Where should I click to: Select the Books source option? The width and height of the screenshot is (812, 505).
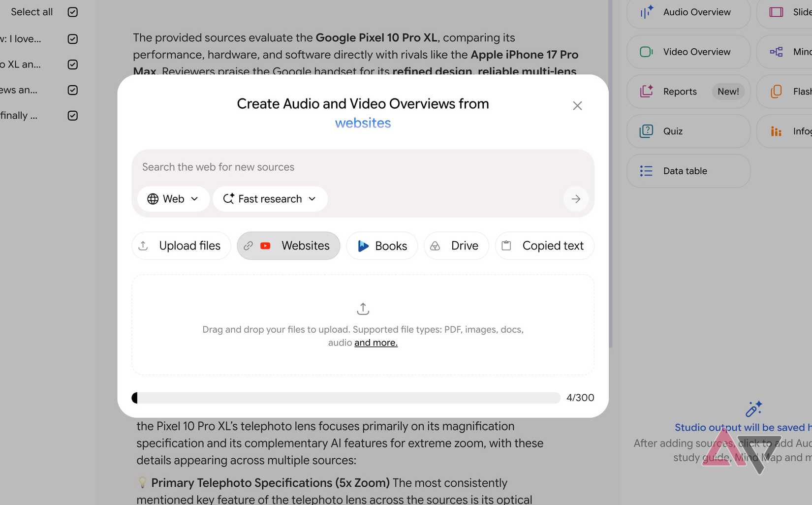pyautogui.click(x=382, y=246)
